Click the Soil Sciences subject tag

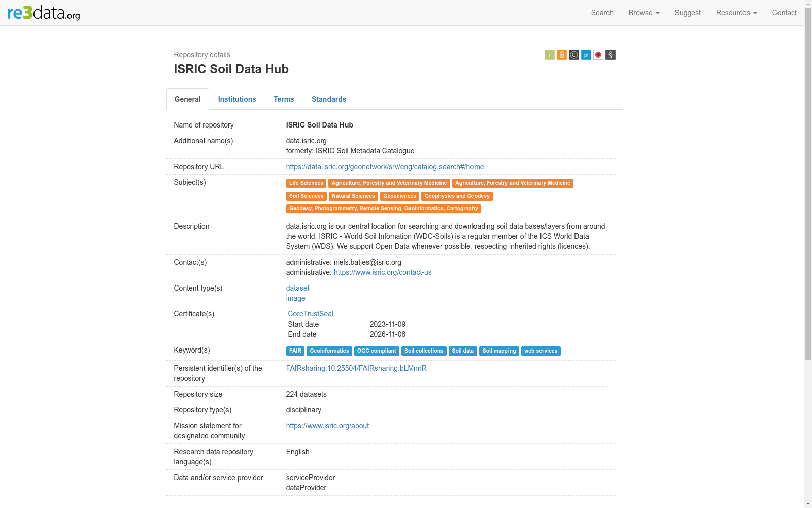307,196
